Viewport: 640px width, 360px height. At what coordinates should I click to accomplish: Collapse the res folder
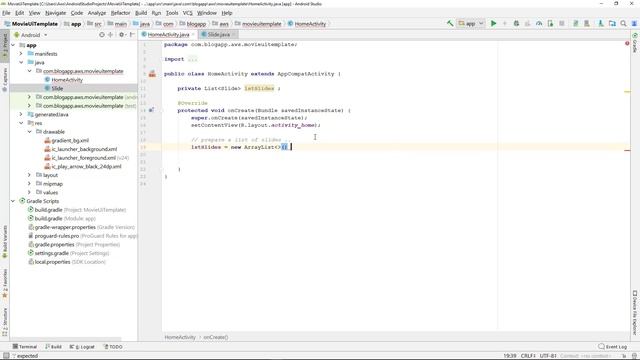(x=21, y=123)
